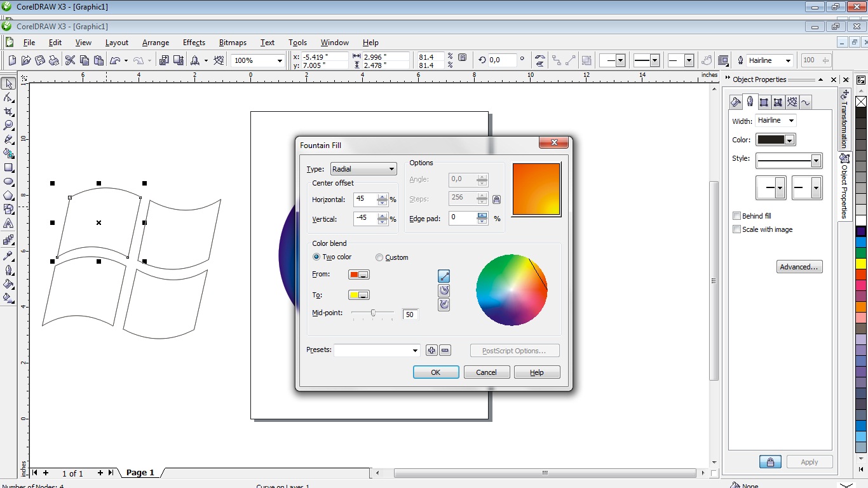Select counterclockwise color blend path

(444, 290)
